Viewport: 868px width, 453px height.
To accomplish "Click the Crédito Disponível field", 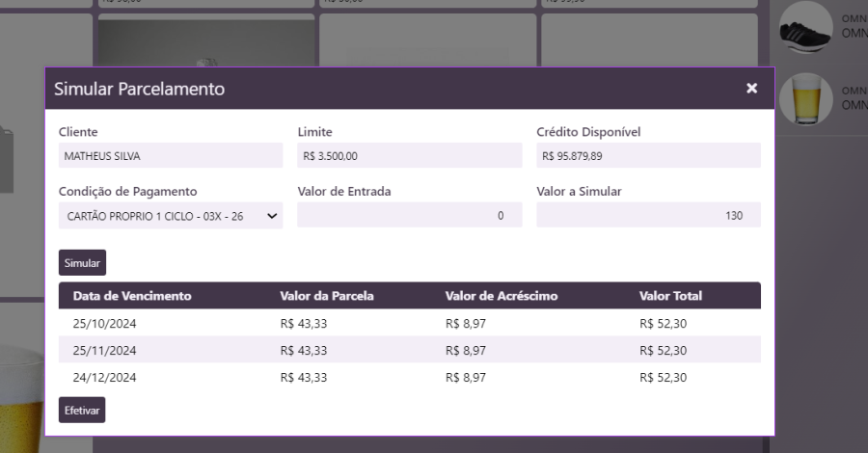I will (648, 156).
